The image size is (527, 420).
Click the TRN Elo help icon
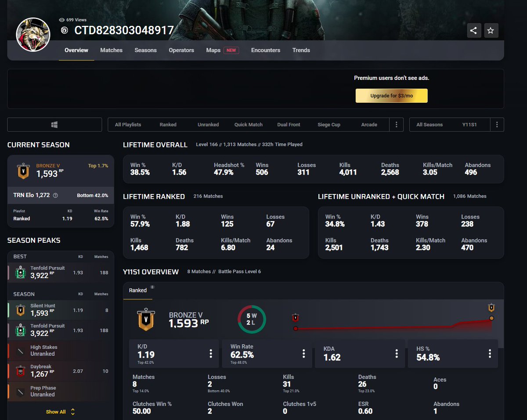(x=55, y=195)
